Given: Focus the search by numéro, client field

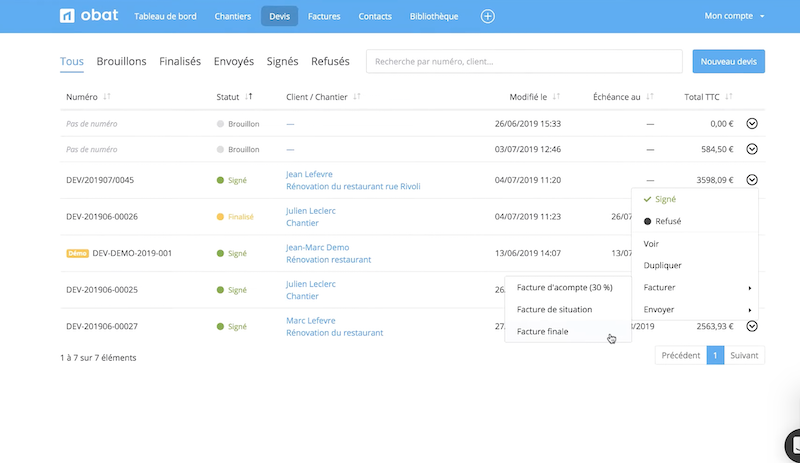Looking at the screenshot, I should [524, 61].
